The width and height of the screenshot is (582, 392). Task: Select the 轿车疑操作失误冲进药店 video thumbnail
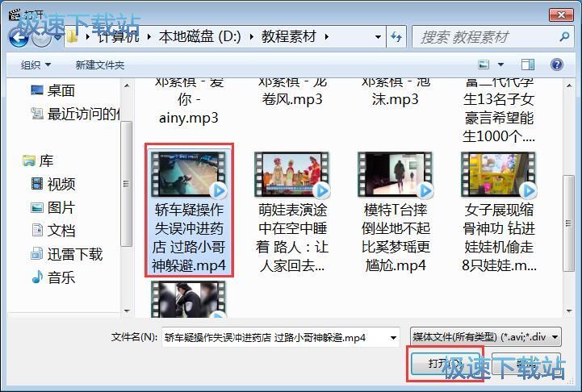189,174
